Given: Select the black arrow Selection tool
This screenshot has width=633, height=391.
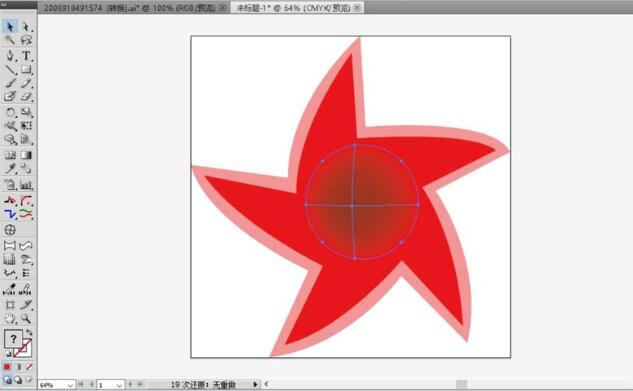Looking at the screenshot, I should (x=10, y=27).
